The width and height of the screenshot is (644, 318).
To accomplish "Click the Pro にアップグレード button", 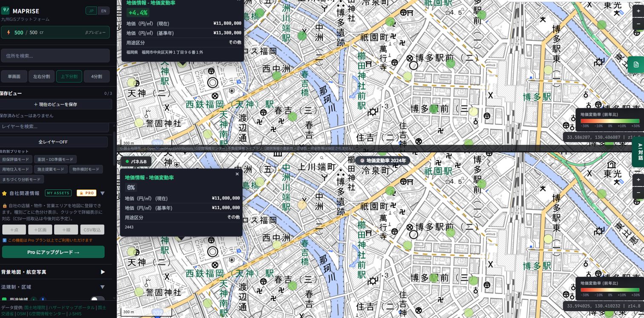I will pyautogui.click(x=53, y=252).
